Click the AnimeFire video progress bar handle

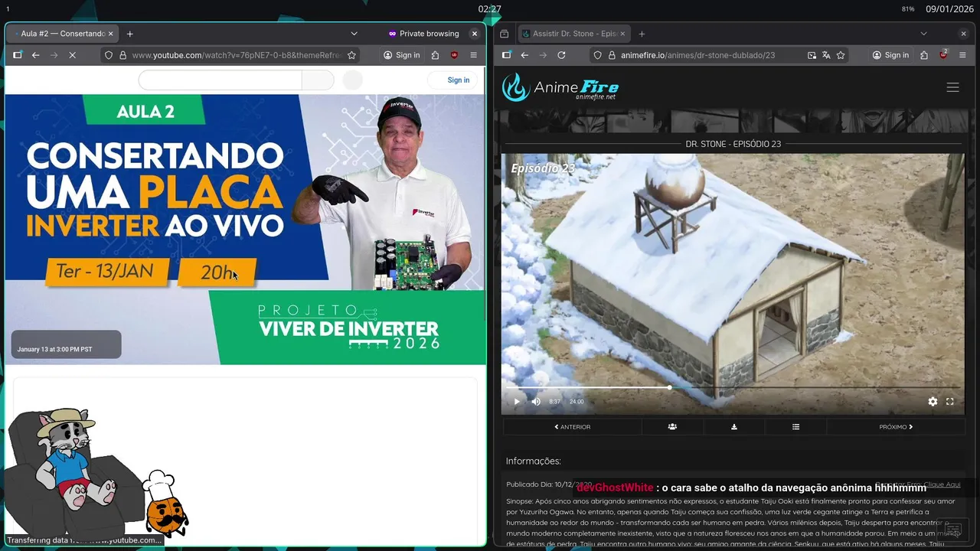[670, 387]
